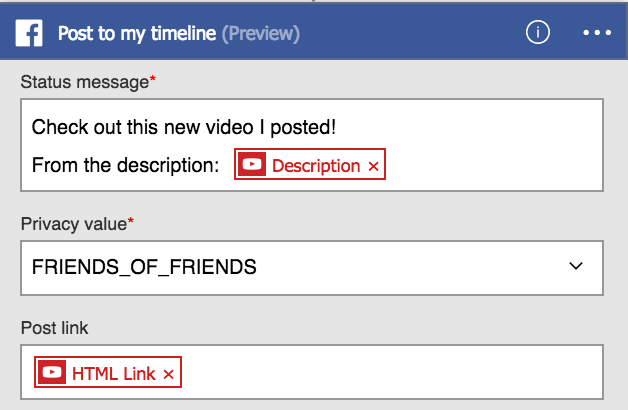Click the YouTube icon on HTML Link token
Viewport: 628px width, 410px height.
(52, 374)
